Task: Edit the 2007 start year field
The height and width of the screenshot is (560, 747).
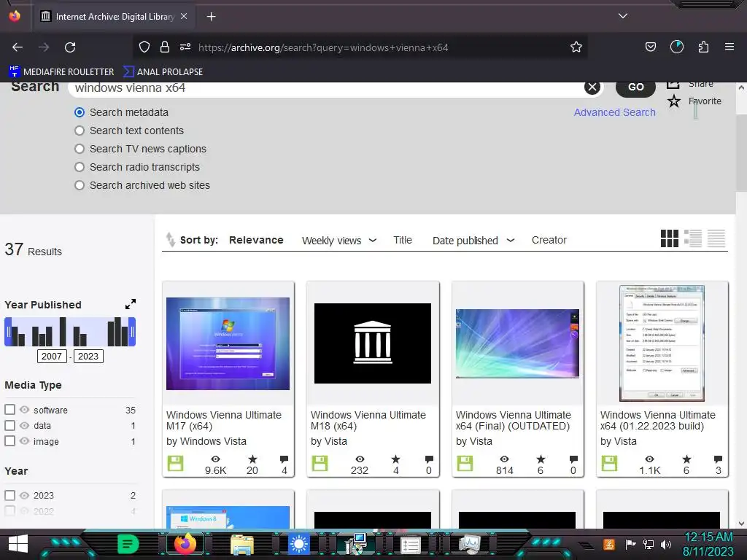Action: click(52, 356)
